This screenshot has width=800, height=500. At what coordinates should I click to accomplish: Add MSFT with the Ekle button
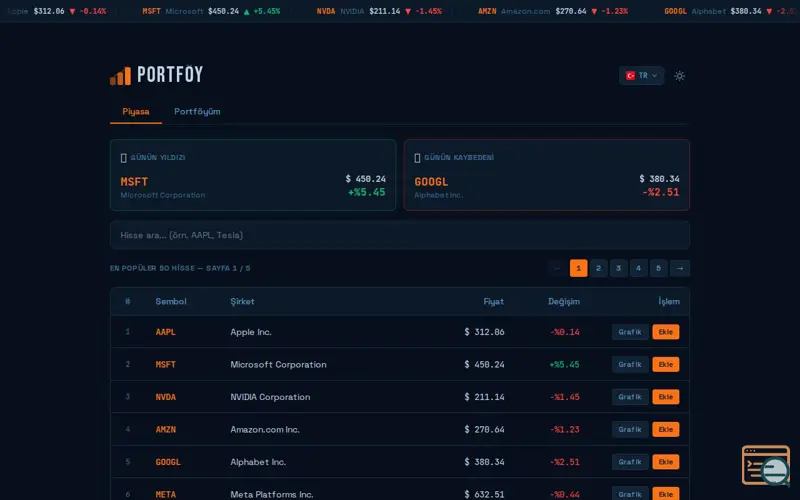(x=666, y=364)
